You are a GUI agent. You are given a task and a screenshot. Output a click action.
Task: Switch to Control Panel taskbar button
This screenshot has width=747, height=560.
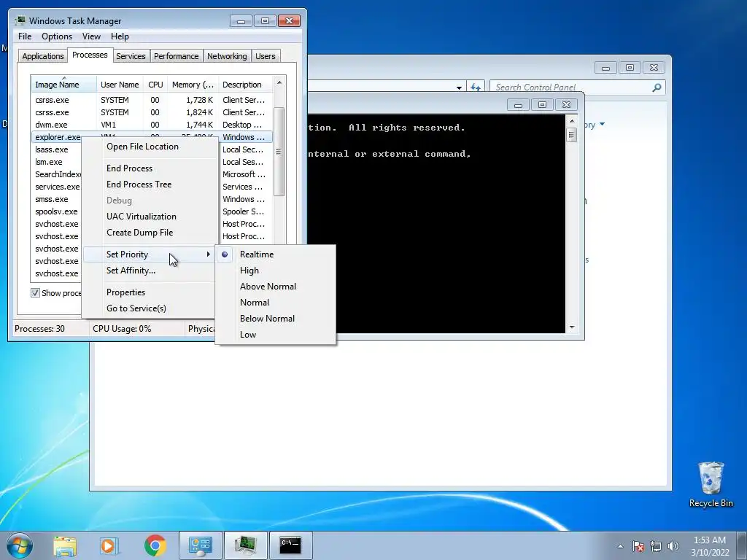(x=200, y=545)
